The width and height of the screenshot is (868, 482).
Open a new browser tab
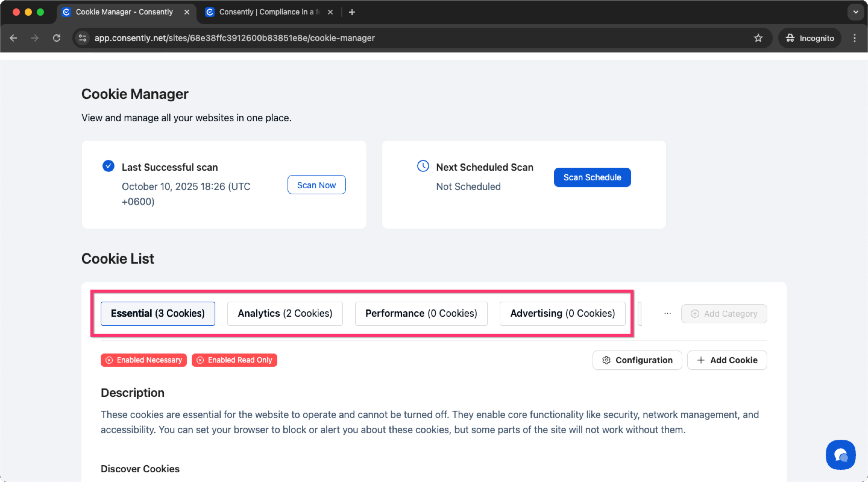click(x=352, y=12)
